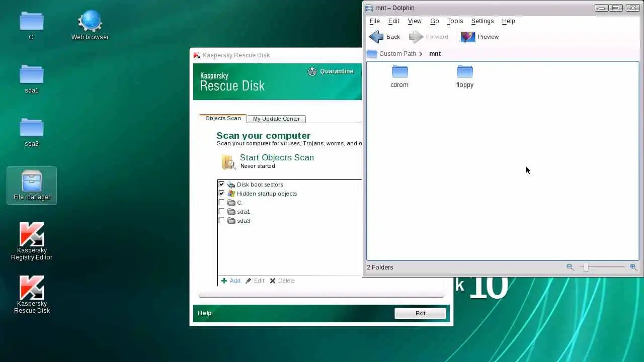Click the Start Objects Scan folder icon
Viewport: 644px width, 362px height.
tap(228, 162)
